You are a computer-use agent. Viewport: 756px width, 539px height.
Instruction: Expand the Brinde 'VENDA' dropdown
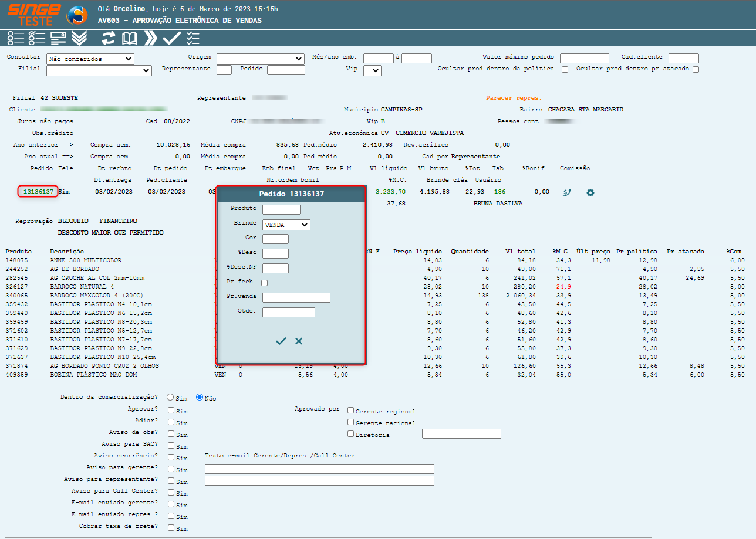pyautogui.click(x=286, y=224)
